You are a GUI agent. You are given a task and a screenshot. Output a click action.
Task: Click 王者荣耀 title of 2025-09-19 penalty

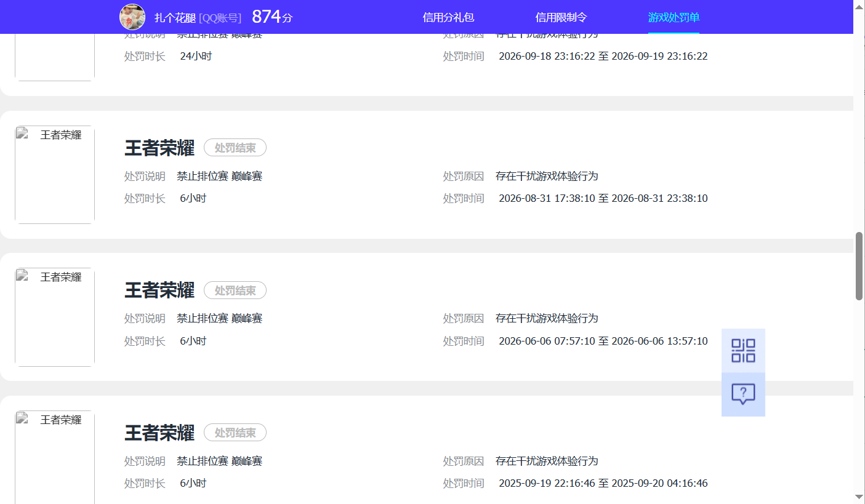[x=159, y=433]
